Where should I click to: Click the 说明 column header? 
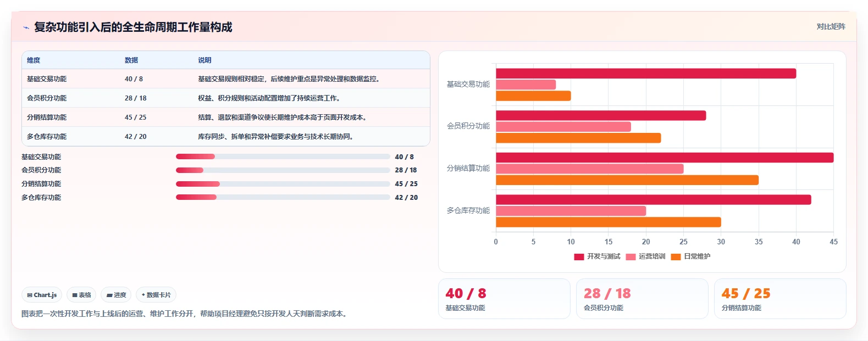(x=204, y=60)
